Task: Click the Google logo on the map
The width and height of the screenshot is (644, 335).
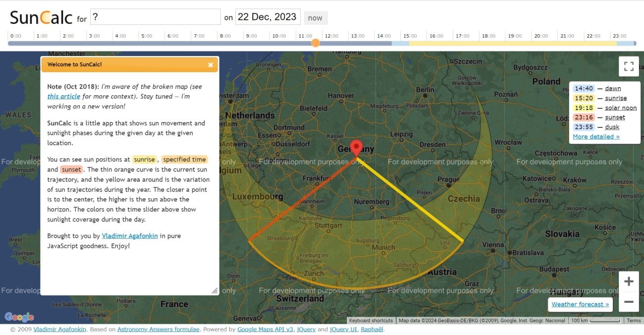Action: 19,317
